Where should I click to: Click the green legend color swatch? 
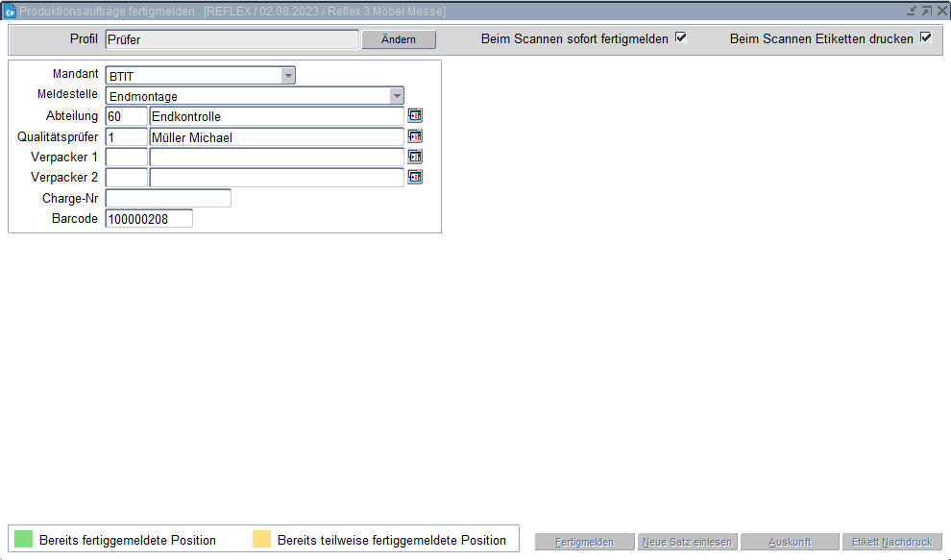(24, 539)
